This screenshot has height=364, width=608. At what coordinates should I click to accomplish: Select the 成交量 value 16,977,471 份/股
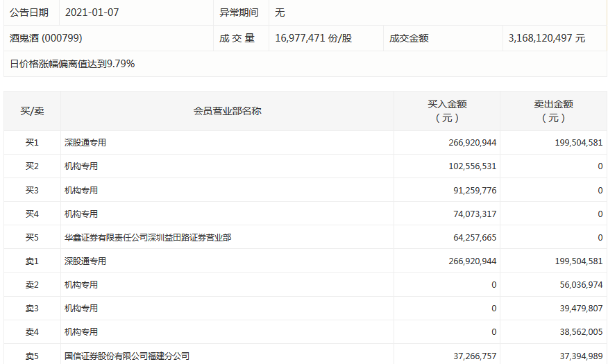pos(313,38)
